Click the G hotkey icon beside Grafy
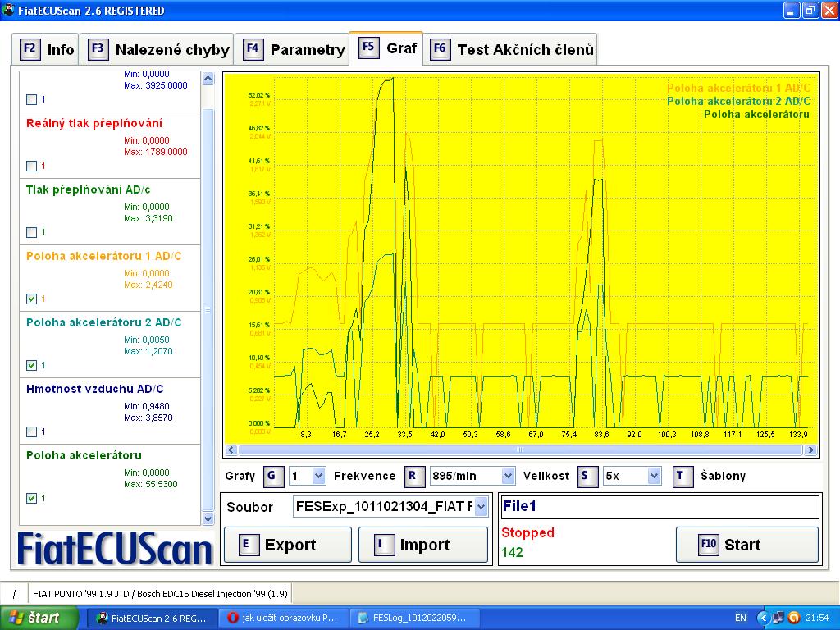840x630 pixels. point(273,476)
